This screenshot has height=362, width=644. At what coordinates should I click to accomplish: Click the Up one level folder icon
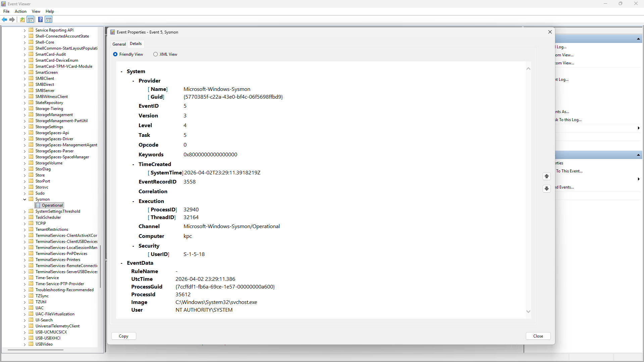click(x=22, y=19)
